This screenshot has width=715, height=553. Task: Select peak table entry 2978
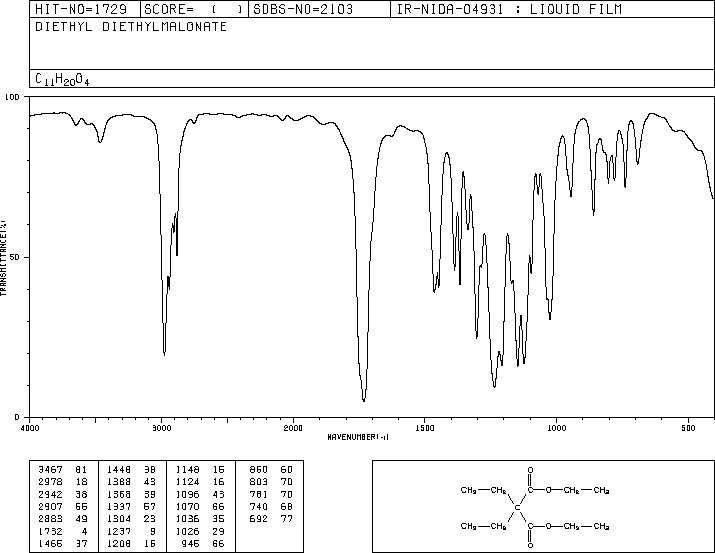[x=50, y=482]
